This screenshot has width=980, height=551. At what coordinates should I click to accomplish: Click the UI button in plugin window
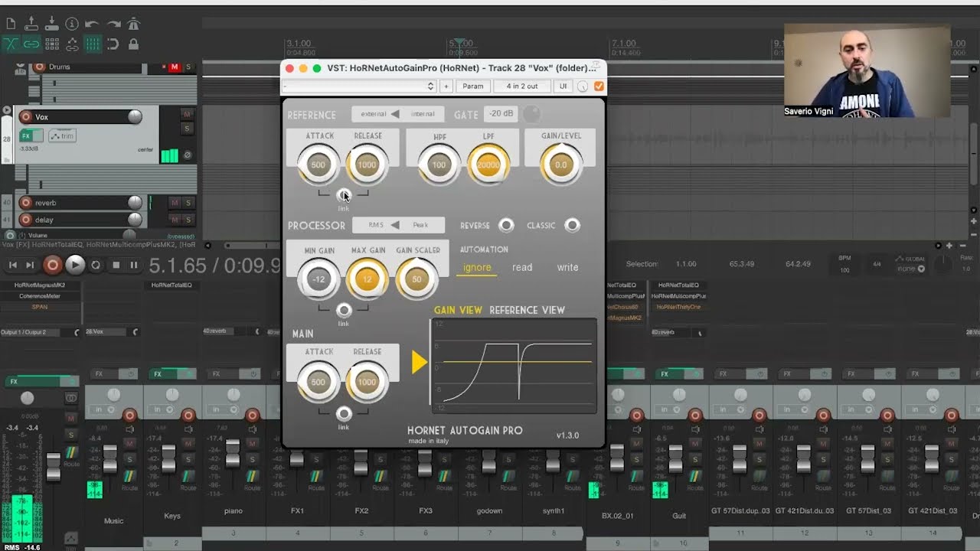(563, 86)
